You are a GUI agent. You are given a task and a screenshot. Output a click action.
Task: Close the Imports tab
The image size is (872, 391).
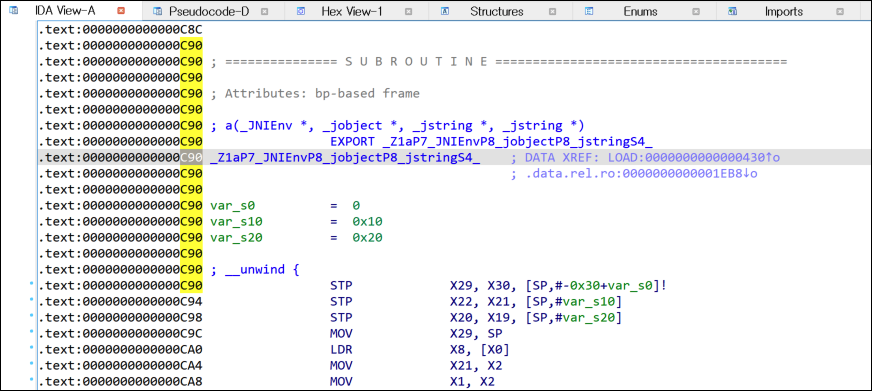(x=840, y=11)
